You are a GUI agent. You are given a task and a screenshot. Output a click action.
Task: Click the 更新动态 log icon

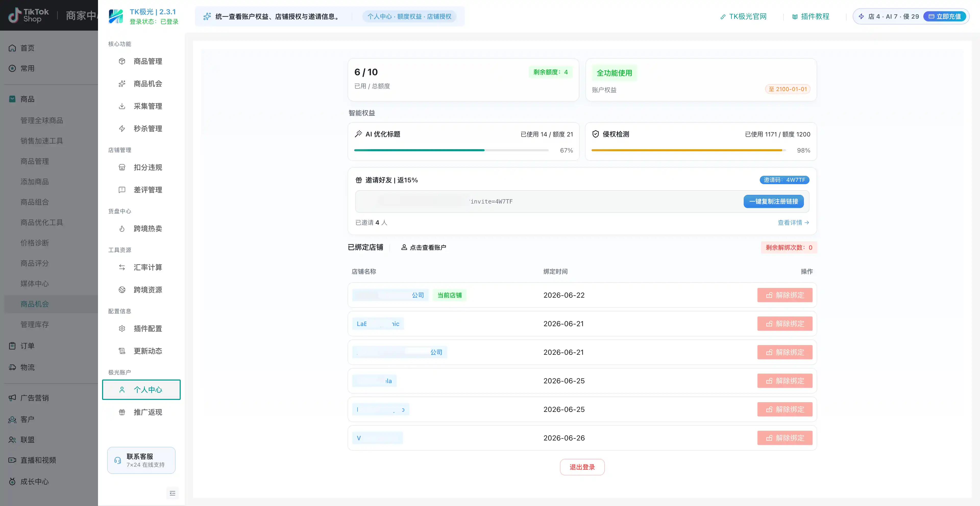pyautogui.click(x=122, y=351)
